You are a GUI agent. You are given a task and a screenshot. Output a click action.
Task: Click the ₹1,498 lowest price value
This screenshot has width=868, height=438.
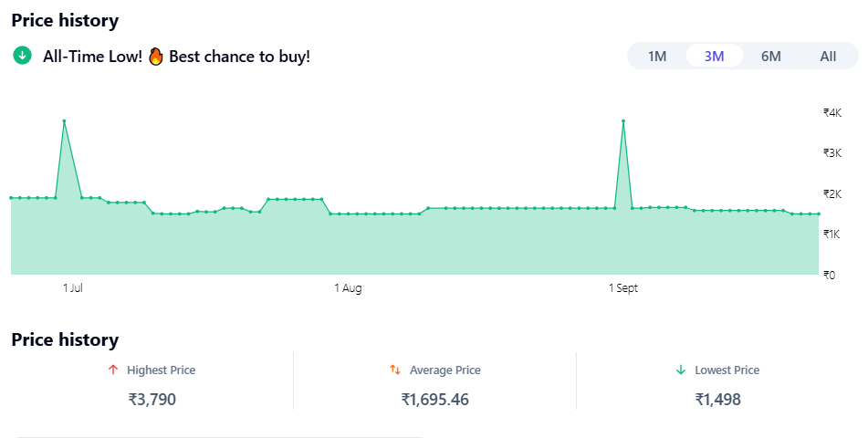[717, 400]
